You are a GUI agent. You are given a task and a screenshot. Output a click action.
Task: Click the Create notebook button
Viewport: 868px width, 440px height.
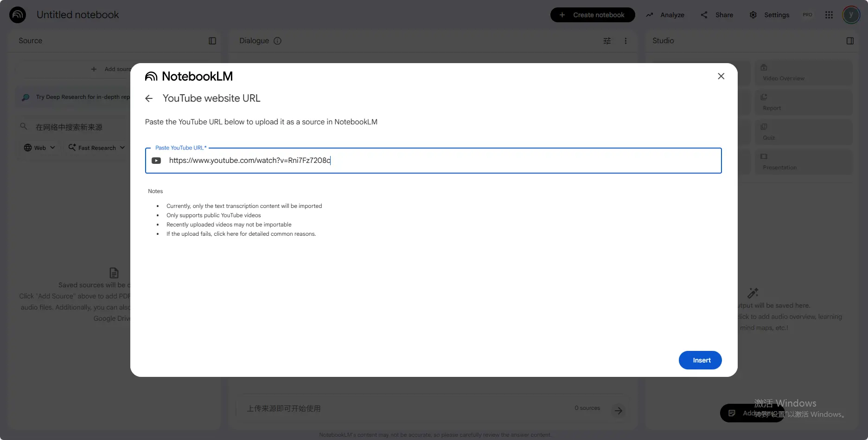pyautogui.click(x=593, y=15)
